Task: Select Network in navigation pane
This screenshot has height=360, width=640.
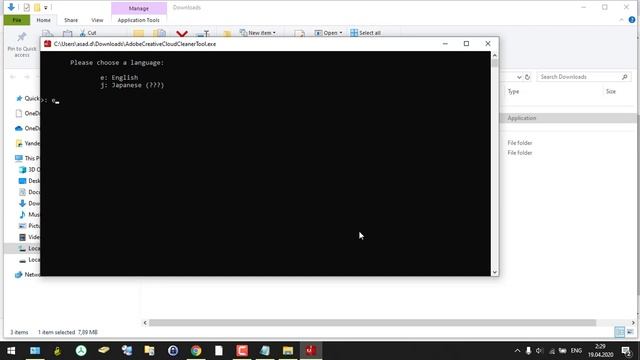Action: 27,274
